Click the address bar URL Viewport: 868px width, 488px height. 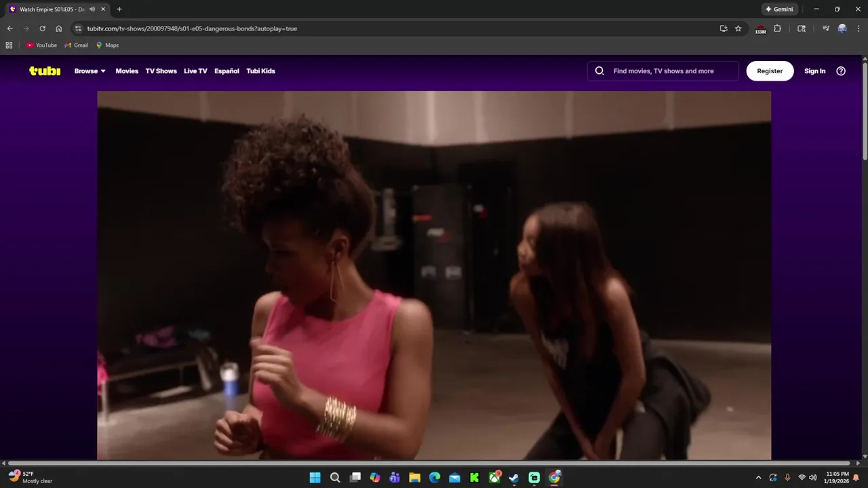[192, 28]
